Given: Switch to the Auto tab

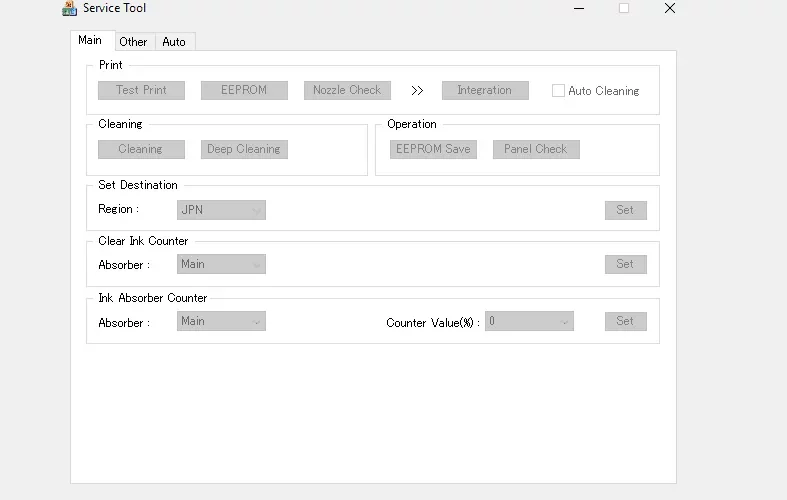Looking at the screenshot, I should [x=174, y=42].
